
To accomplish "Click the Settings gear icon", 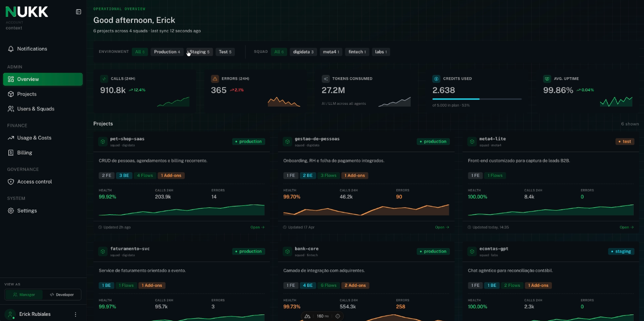I will (x=11, y=211).
